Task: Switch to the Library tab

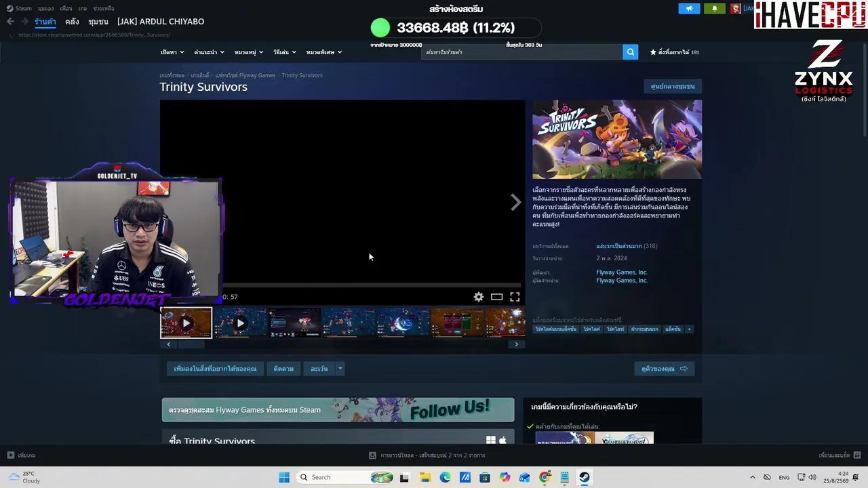Action: pos(72,22)
